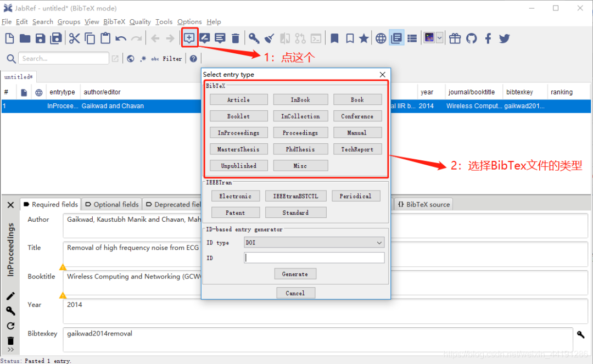Toggle the groups interface list icon
This screenshot has height=364, width=593.
click(412, 38)
